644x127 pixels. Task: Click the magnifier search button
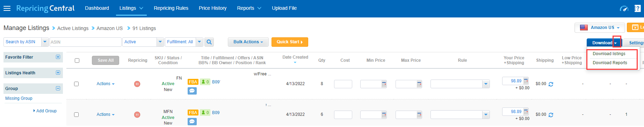[209, 42]
